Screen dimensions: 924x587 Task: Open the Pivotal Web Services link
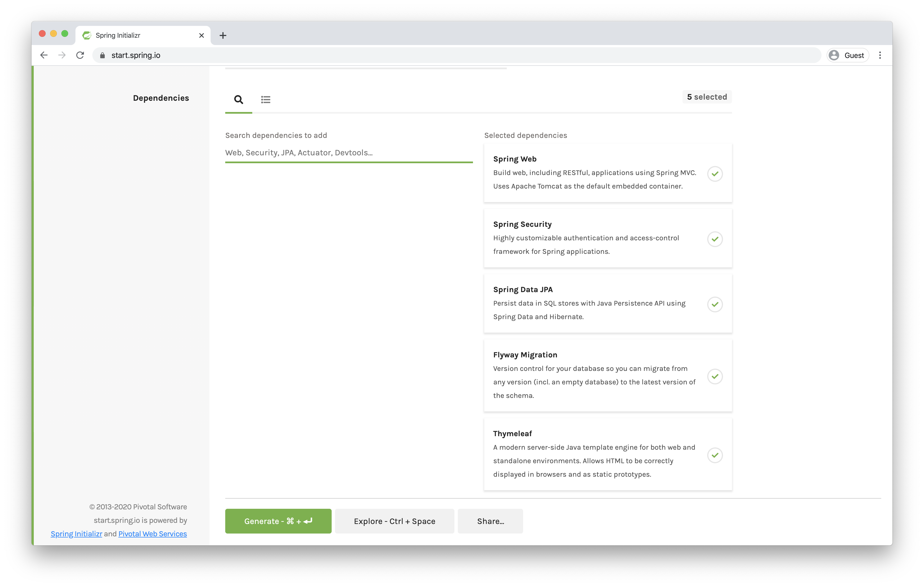click(x=152, y=534)
